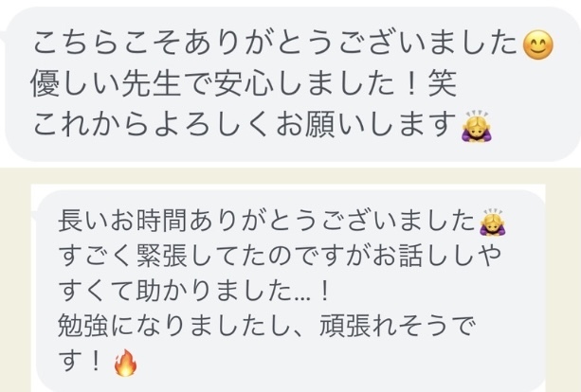Screen dimensions: 581x392
Task: Click the bowing woman emoji after 長いお時間 line
Action: [x=493, y=223]
